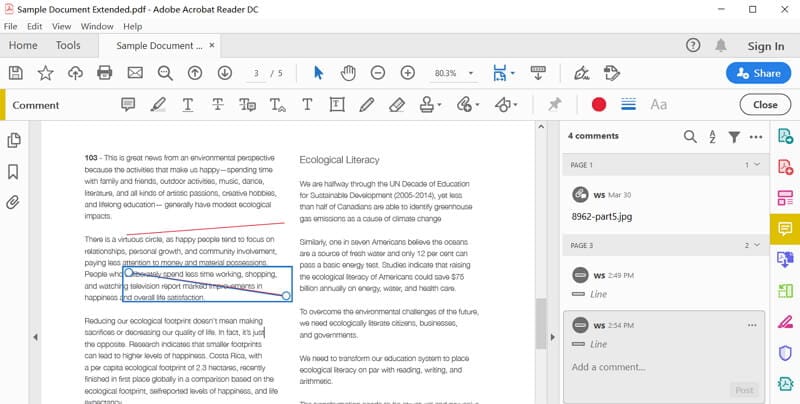This screenshot has height=404, width=800.
Task: Open the Window menu
Action: pos(97,27)
